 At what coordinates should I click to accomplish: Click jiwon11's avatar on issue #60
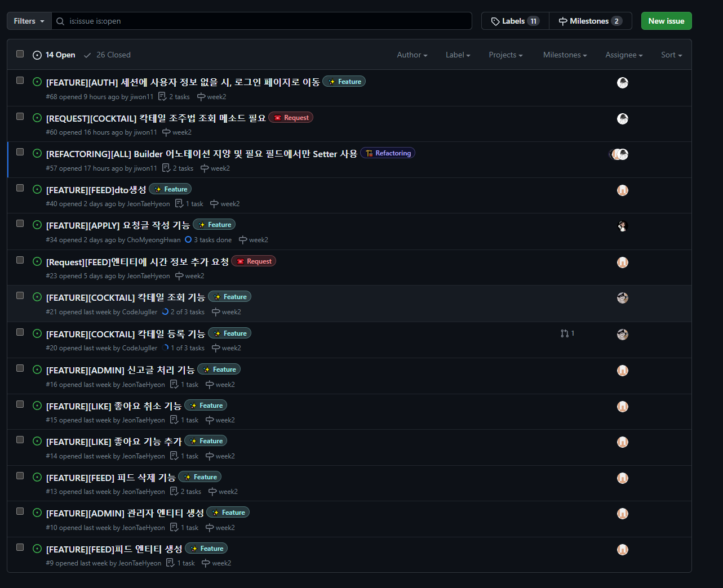pyautogui.click(x=622, y=119)
